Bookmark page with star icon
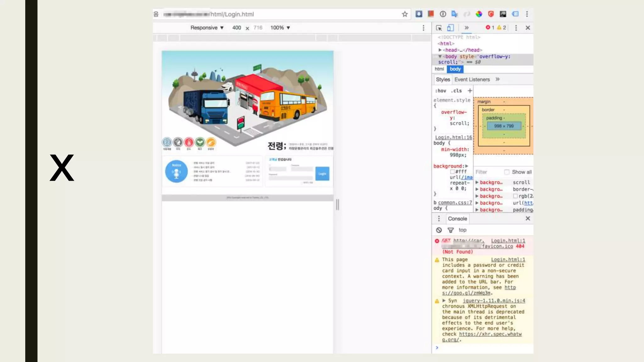 coord(405,14)
